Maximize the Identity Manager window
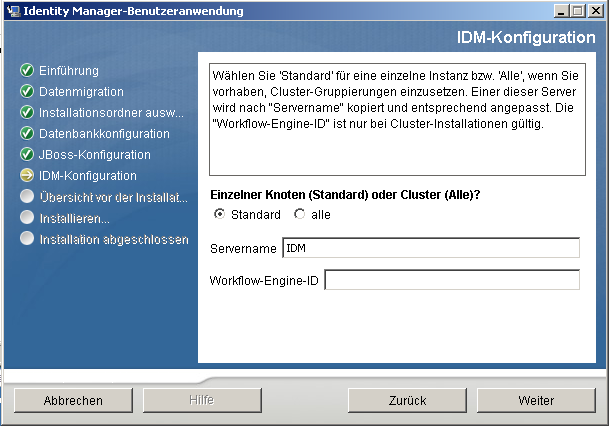This screenshot has height=426, width=609. 578,11
